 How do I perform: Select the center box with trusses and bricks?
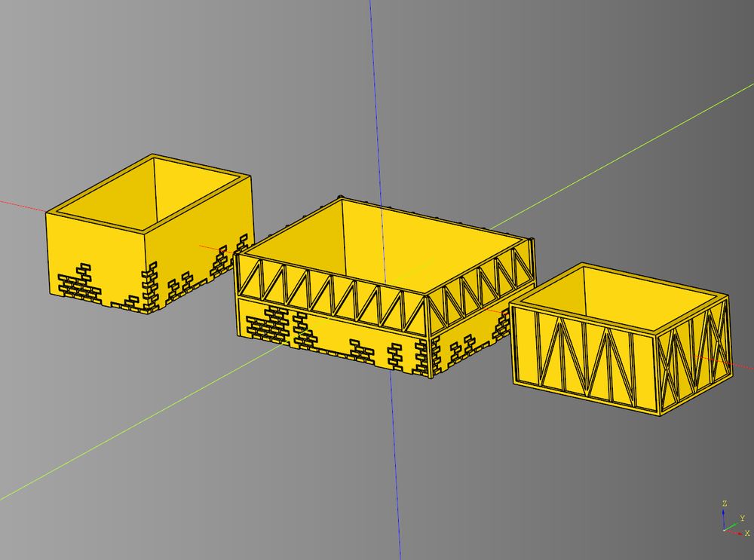pos(384,286)
